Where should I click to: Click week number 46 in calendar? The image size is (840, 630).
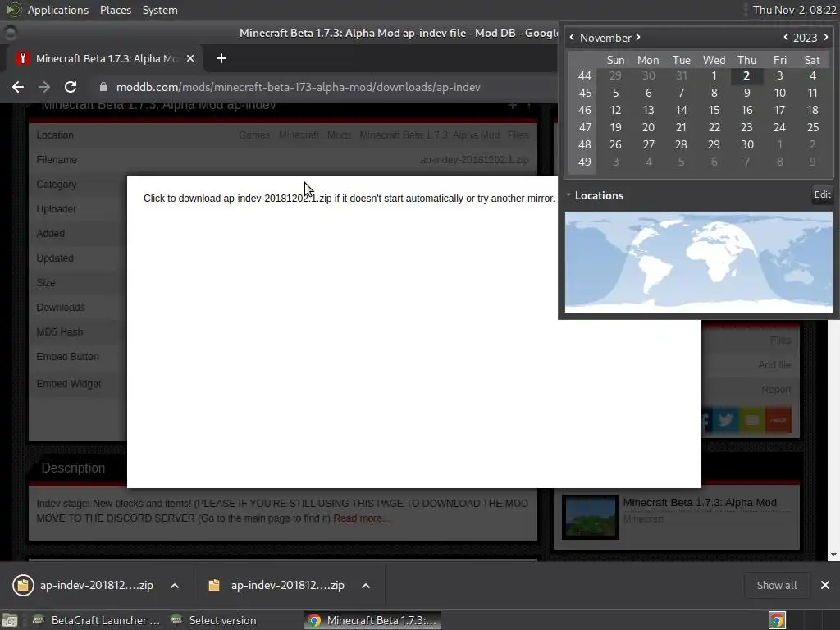pyautogui.click(x=584, y=110)
